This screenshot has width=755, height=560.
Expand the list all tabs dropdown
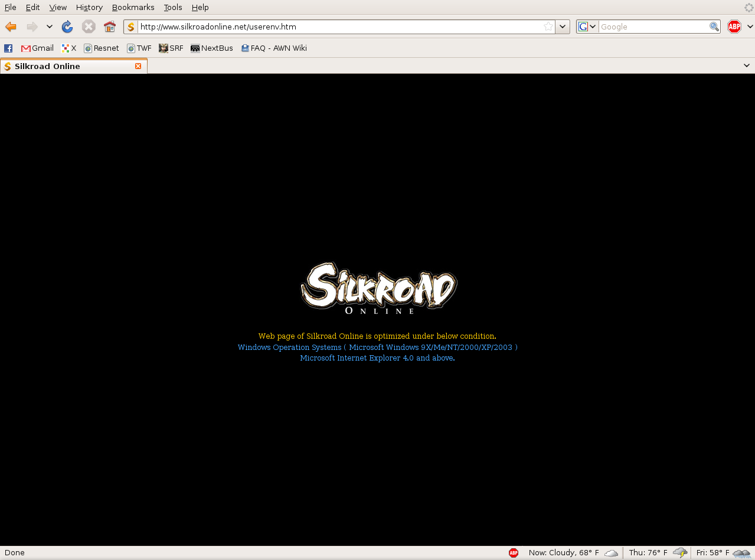point(747,66)
